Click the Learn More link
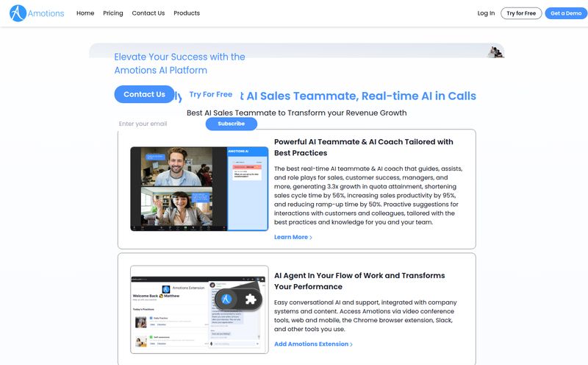Viewport: 588px width, 365px height. point(293,237)
